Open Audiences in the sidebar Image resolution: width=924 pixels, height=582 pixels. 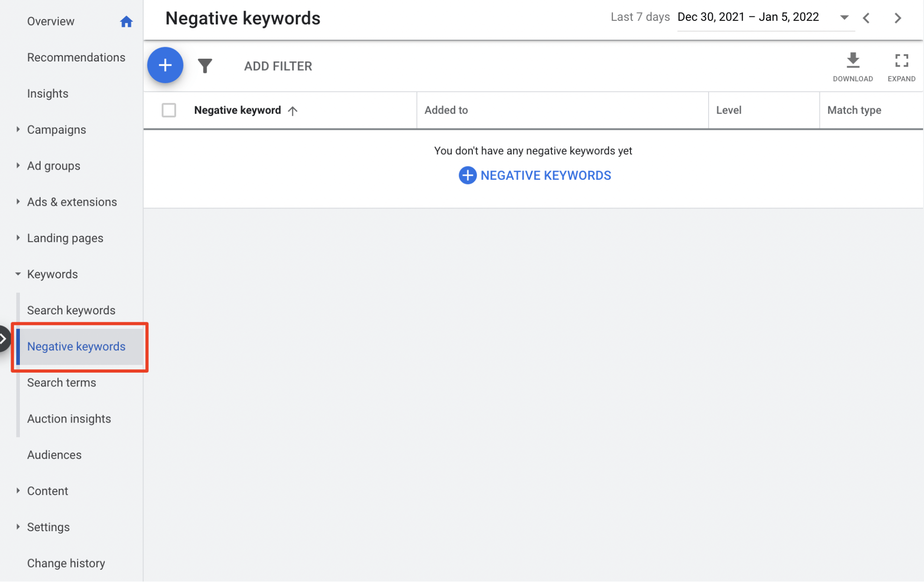pos(54,455)
